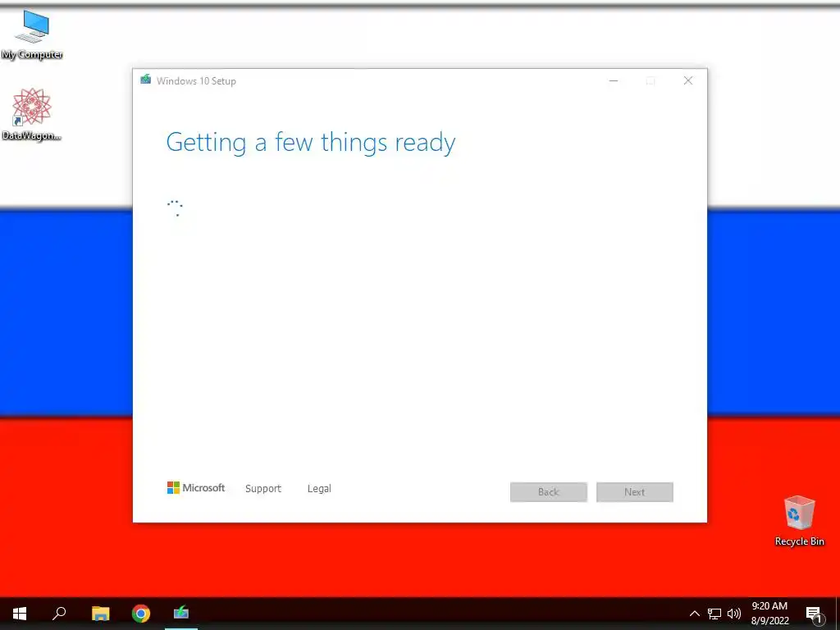
Task: Click the 'Getting a few things ready' heading
Action: [x=311, y=143]
